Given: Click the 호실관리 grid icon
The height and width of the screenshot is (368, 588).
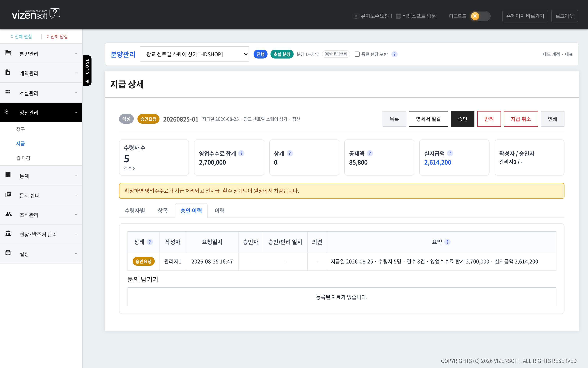Looking at the screenshot, I should [x=8, y=91].
